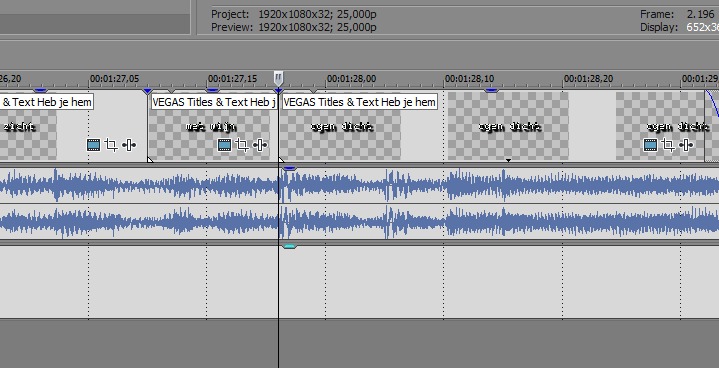The width and height of the screenshot is (719, 368).
Task: Grab the playhead cursor handle on ruler
Action: [278, 78]
